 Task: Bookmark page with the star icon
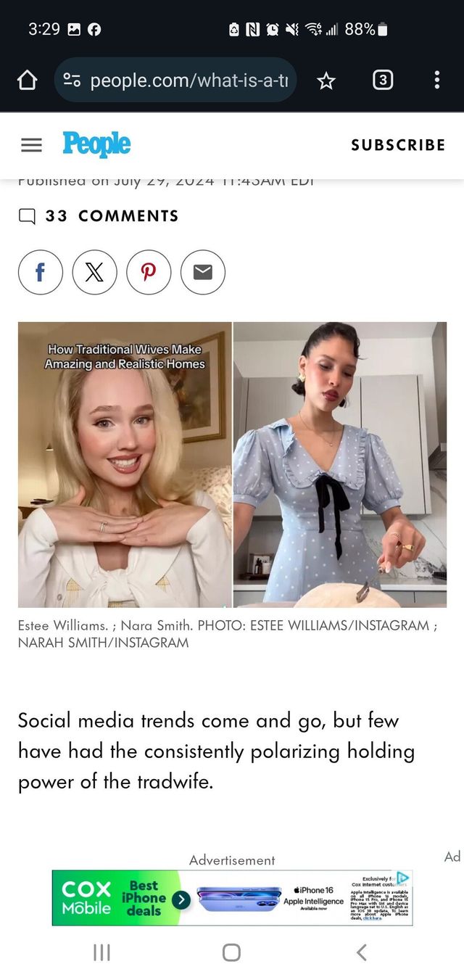point(326,81)
